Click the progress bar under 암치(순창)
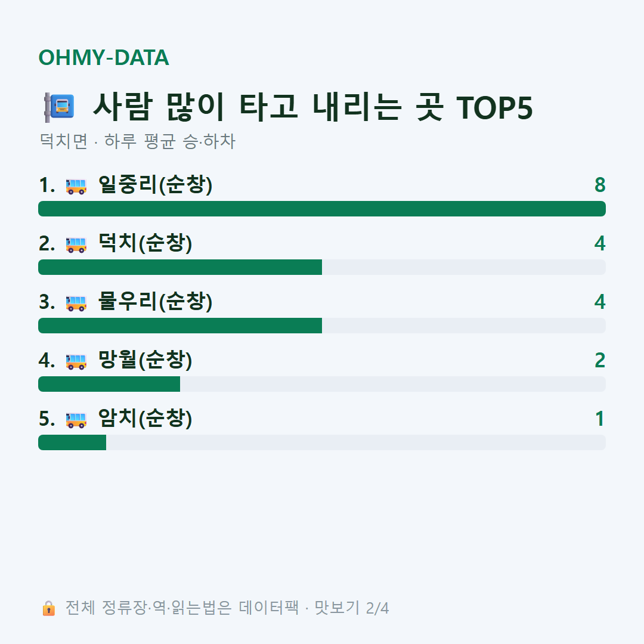 (x=322, y=442)
